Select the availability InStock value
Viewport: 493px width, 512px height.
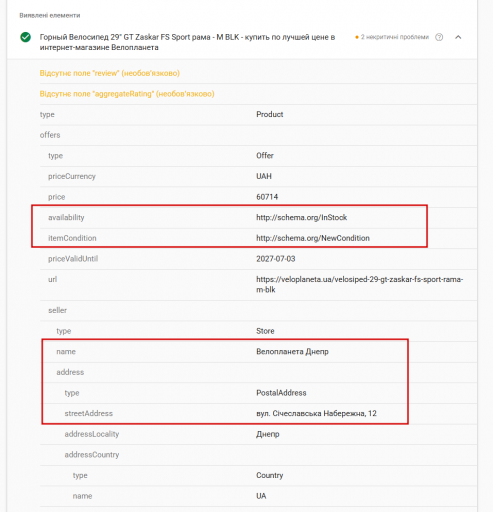301,218
